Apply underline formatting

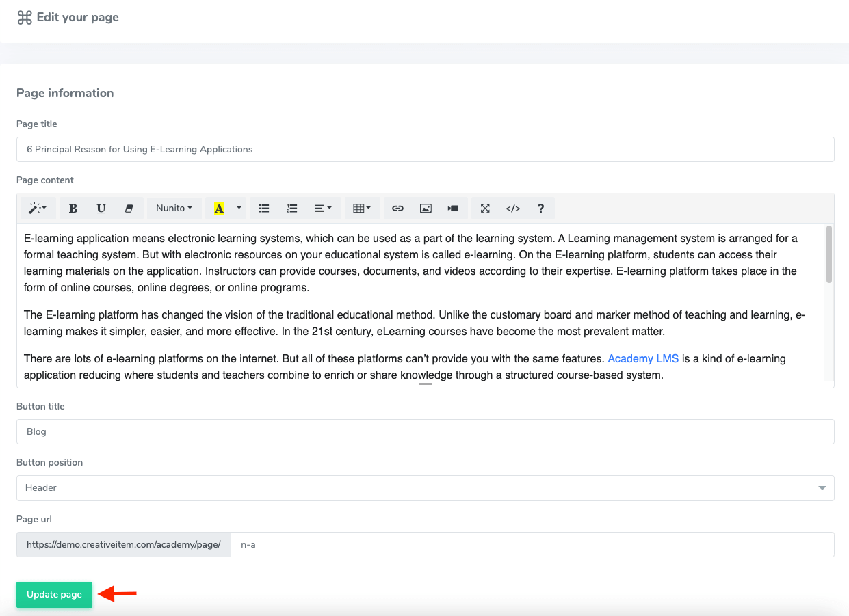tap(101, 209)
